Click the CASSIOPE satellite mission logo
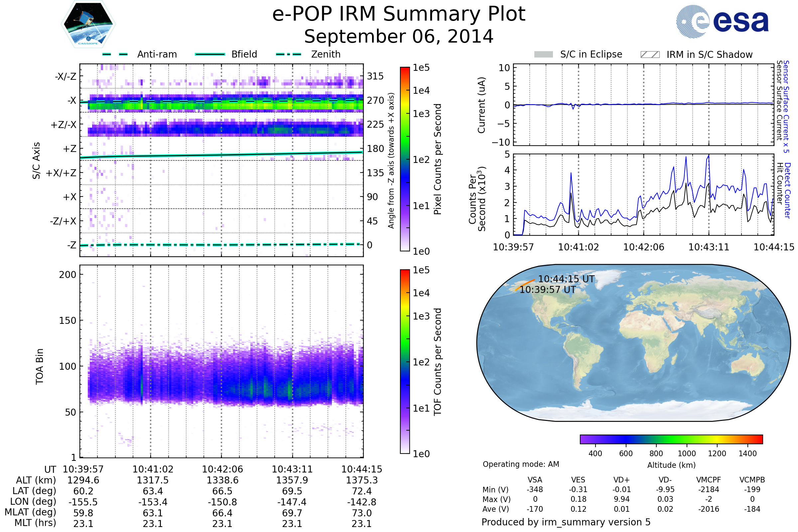Screen dimensions: 798x532 (88, 24)
